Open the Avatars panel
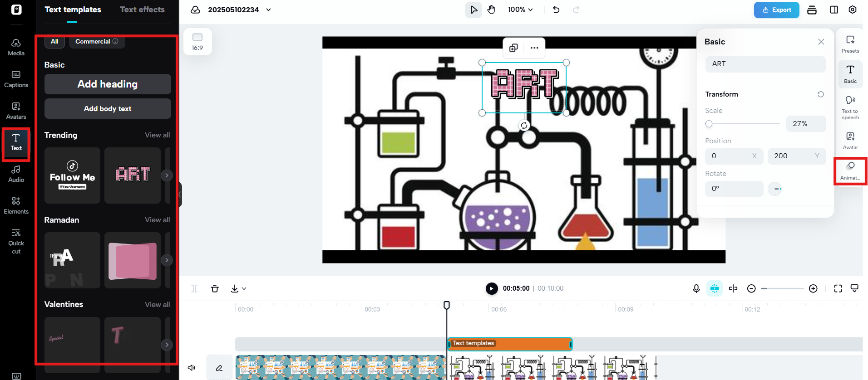Screen dimensions: 868x380 [16, 111]
